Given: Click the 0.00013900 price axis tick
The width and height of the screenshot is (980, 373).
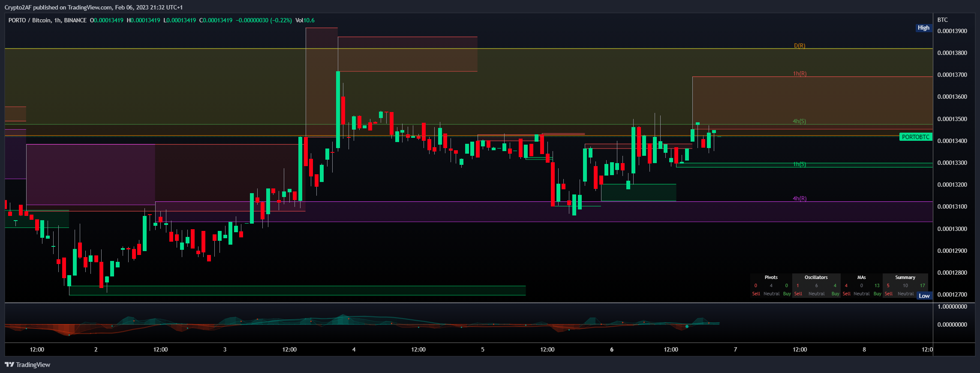Looking at the screenshot, I should pos(952,31).
